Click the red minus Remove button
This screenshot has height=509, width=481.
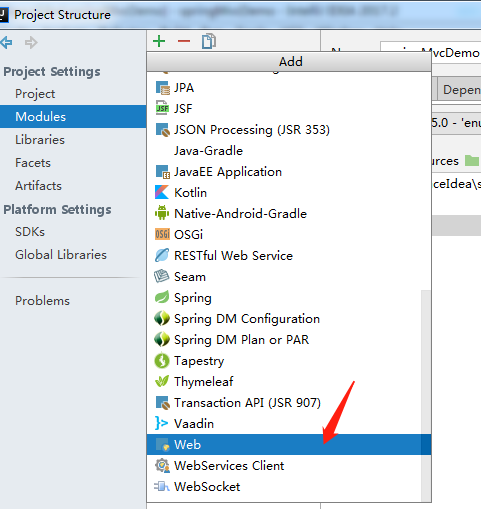(x=184, y=41)
